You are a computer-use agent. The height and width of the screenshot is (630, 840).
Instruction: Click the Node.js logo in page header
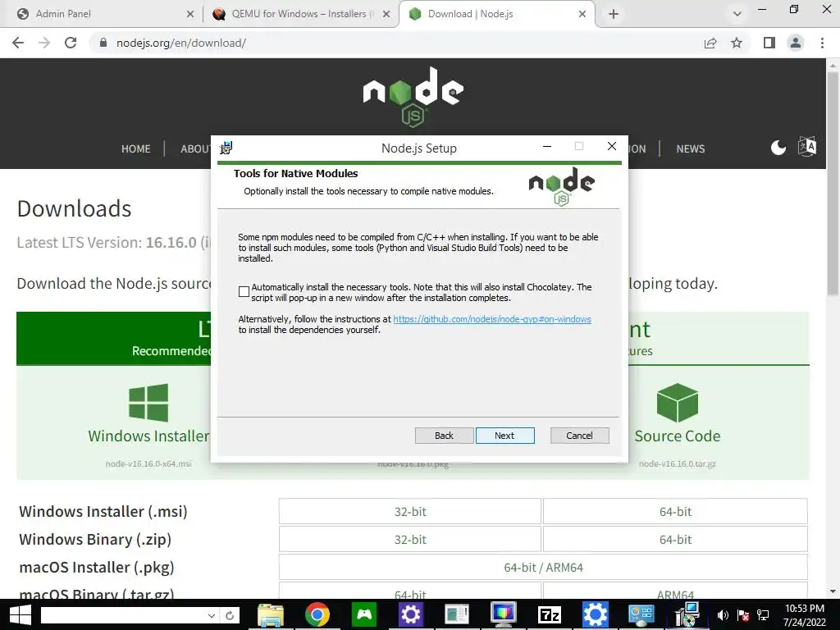[x=413, y=97]
